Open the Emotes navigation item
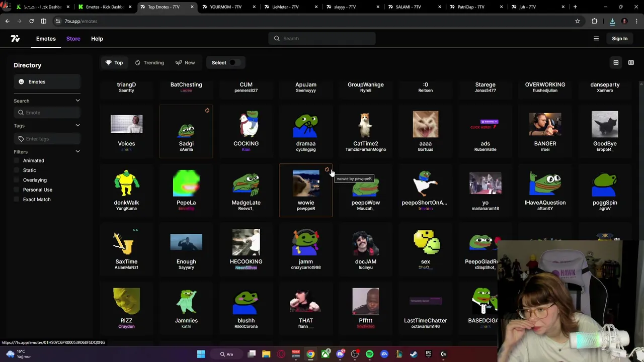This screenshot has width=644, height=362. pos(46,39)
